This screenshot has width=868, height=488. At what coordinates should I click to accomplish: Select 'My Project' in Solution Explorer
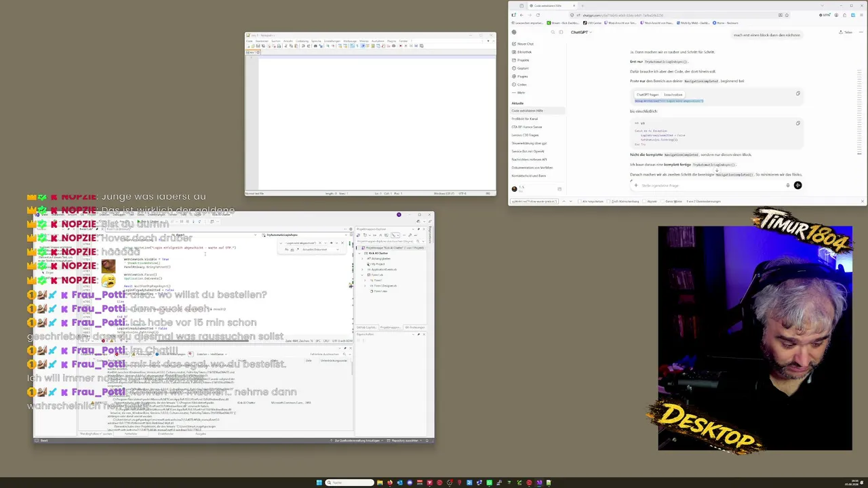point(377,264)
